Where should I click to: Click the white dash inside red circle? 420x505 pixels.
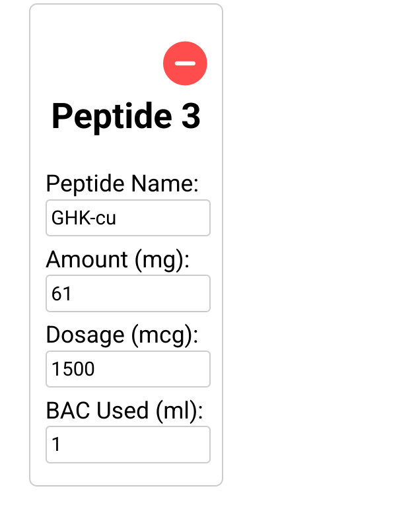(x=185, y=63)
